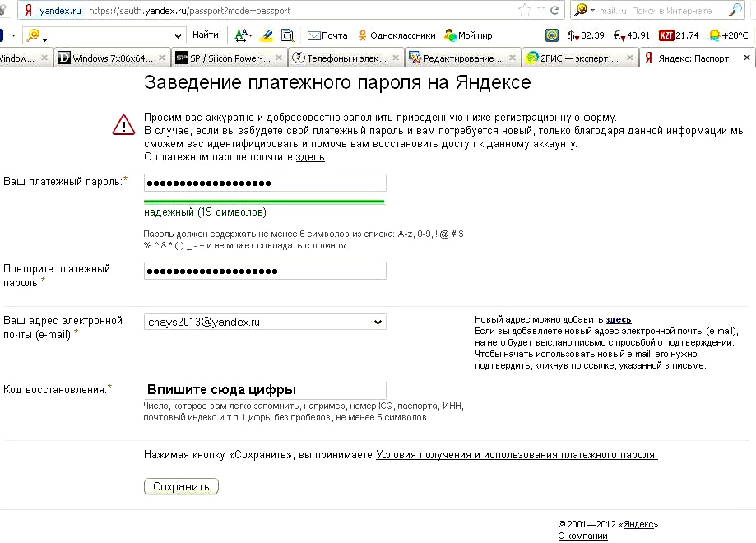
Task: Expand the toolbar search field dropdown arrow
Action: coord(178,35)
